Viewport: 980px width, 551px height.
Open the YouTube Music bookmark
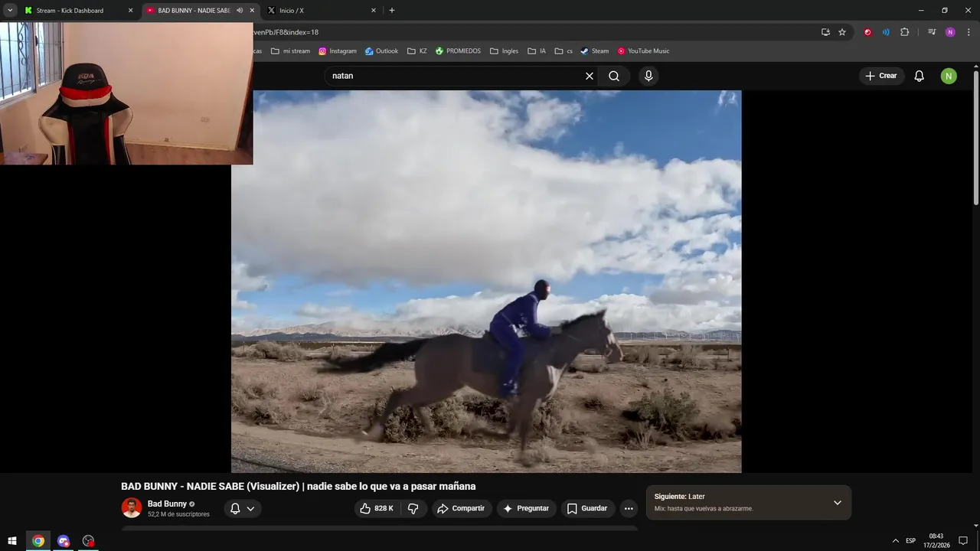click(643, 51)
